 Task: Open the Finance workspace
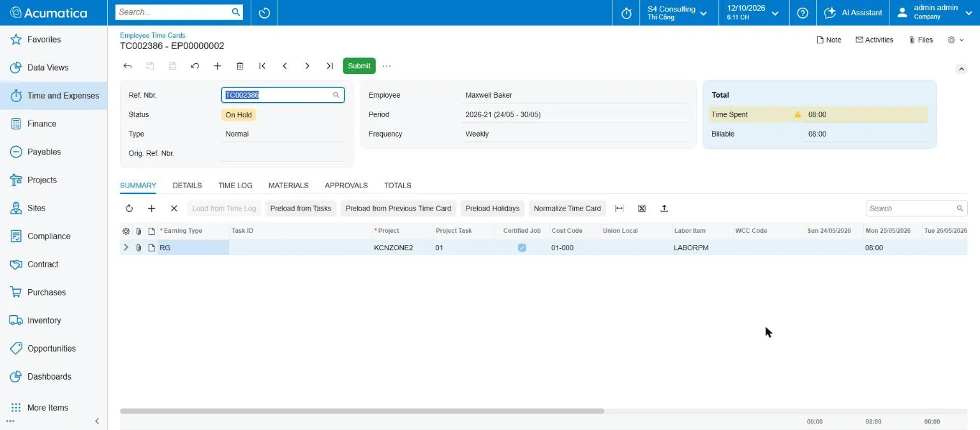pyautogui.click(x=54, y=124)
